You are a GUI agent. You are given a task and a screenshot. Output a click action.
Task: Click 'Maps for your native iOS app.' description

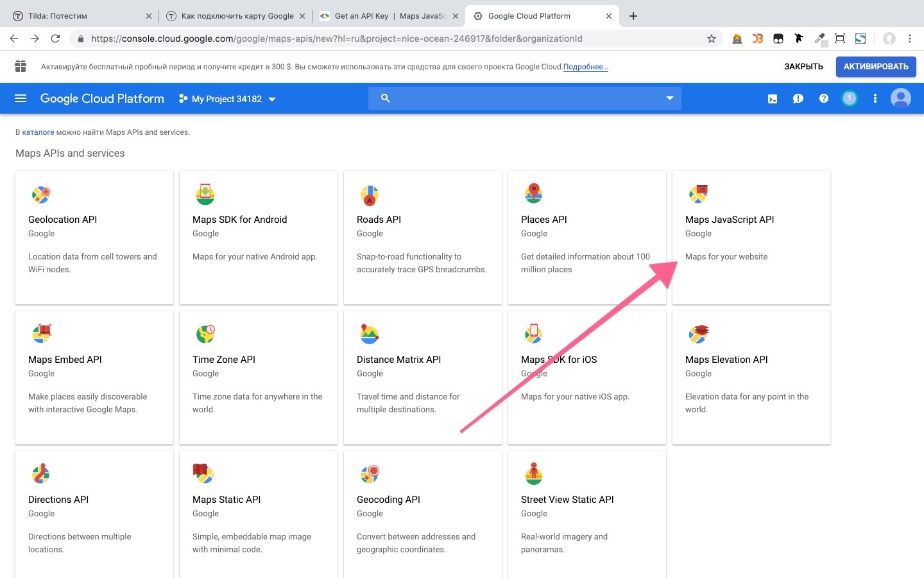click(x=575, y=397)
